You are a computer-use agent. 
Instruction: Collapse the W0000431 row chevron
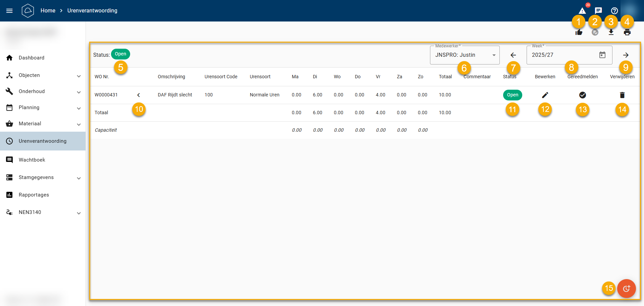pos(139,95)
